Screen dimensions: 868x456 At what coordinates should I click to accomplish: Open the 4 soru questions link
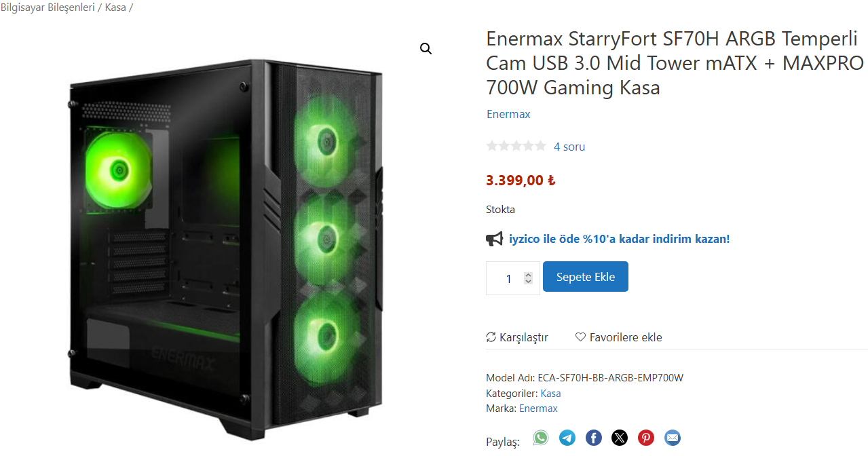tap(569, 147)
